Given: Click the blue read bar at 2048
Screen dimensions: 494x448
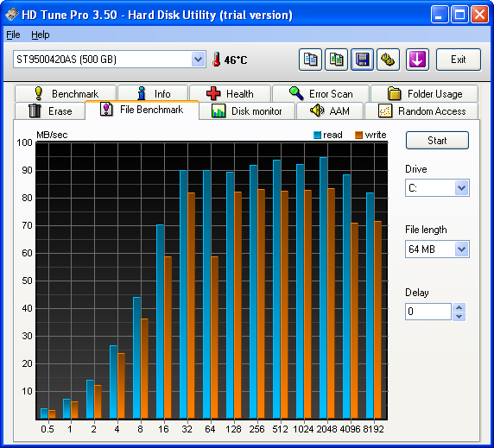Looking at the screenshot, I should (x=323, y=287).
